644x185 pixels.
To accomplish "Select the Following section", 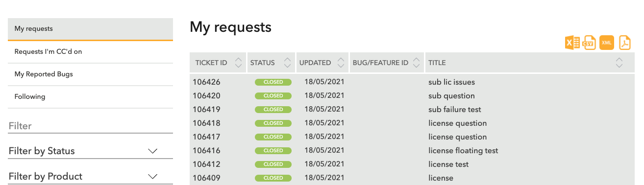I will click(x=91, y=96).
